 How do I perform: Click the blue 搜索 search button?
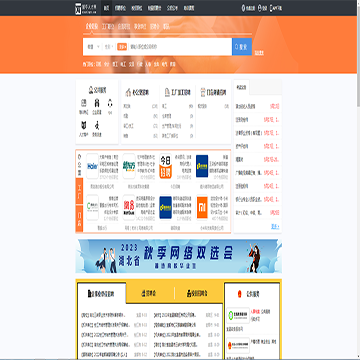tap(242, 47)
